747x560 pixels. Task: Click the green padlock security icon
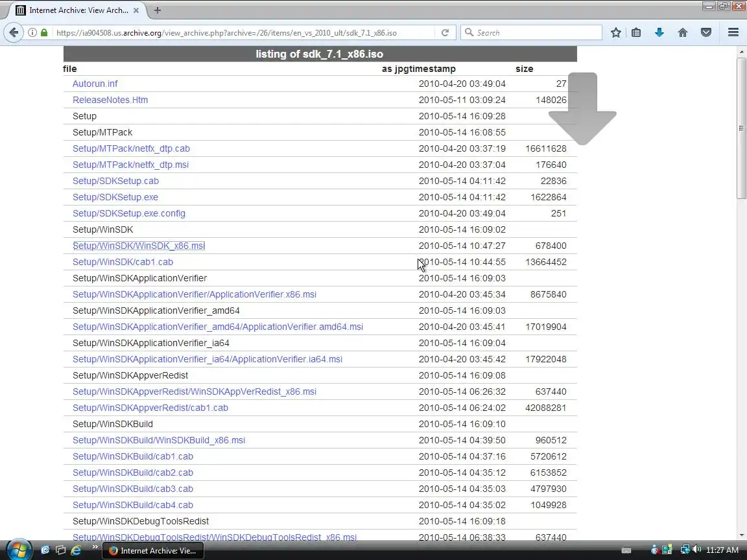[44, 32]
